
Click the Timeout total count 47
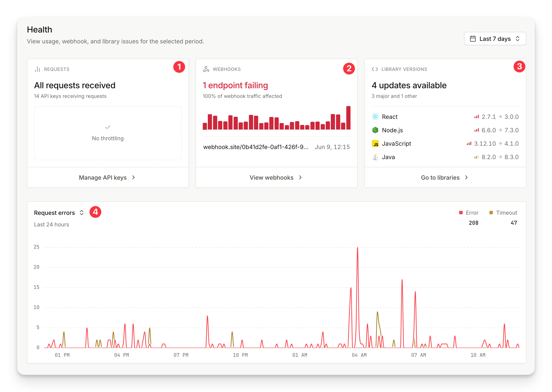[x=514, y=223]
